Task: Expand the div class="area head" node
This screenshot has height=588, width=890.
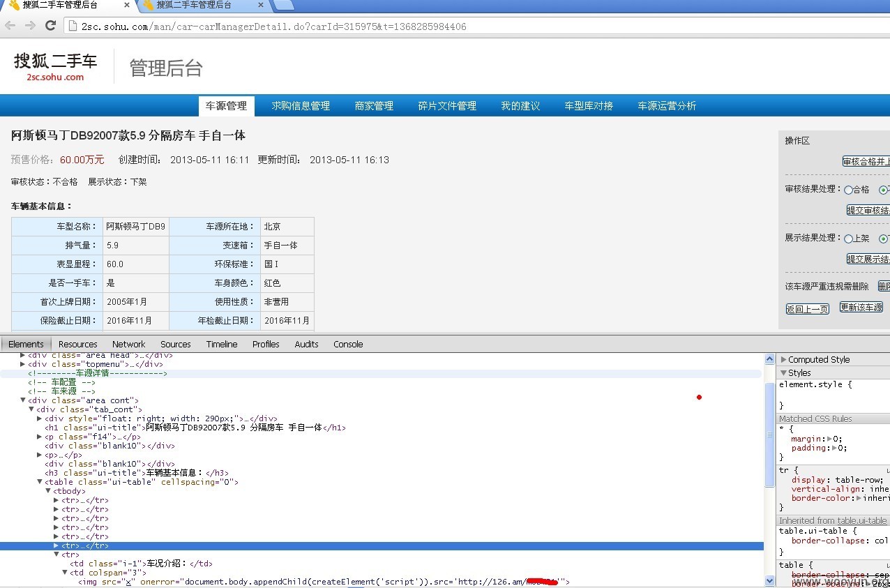Action: pyautogui.click(x=22, y=355)
